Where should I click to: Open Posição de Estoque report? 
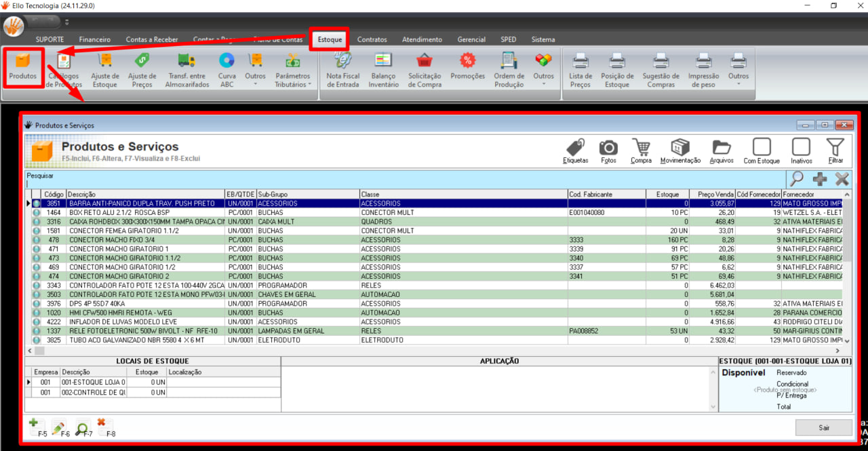pos(617,71)
